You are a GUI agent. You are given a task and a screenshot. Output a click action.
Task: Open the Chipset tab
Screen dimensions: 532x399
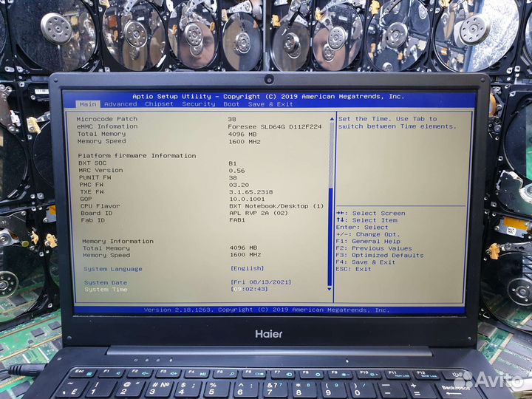pyautogui.click(x=159, y=104)
